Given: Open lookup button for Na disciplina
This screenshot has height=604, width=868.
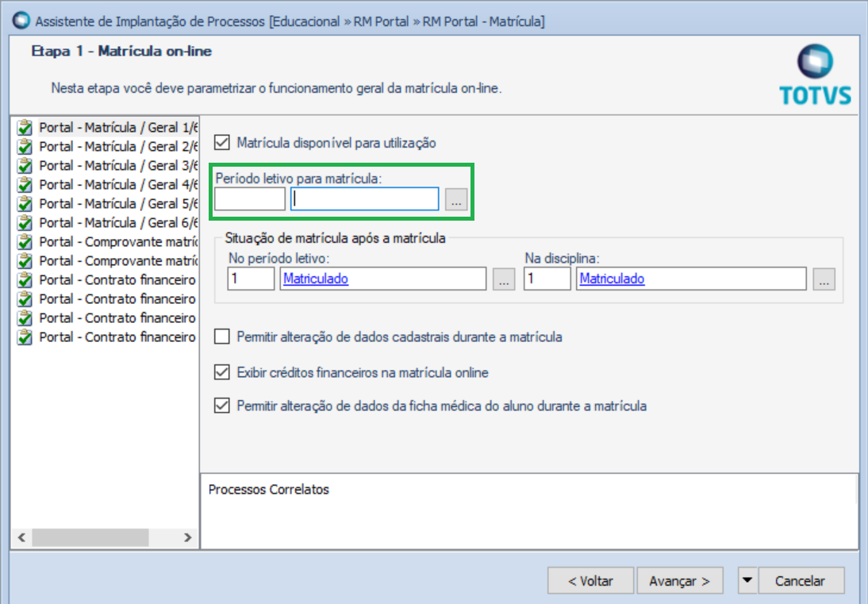Looking at the screenshot, I should tap(824, 279).
